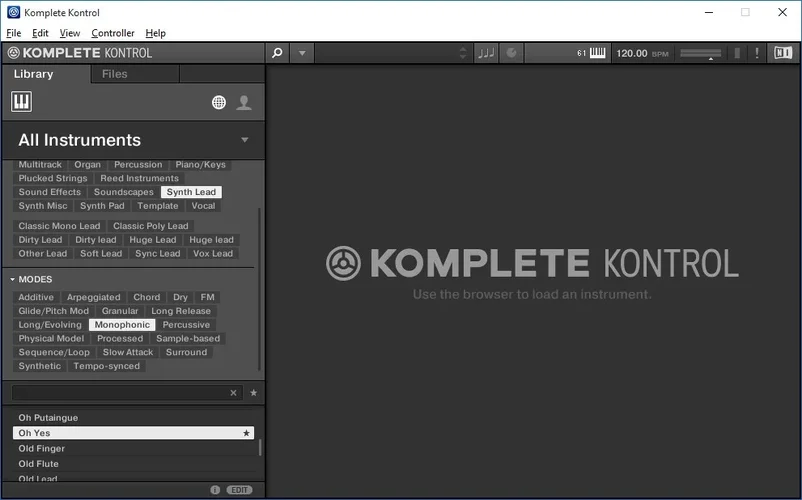
Task: Toggle the arpeggiator notes icon
Action: coord(486,53)
